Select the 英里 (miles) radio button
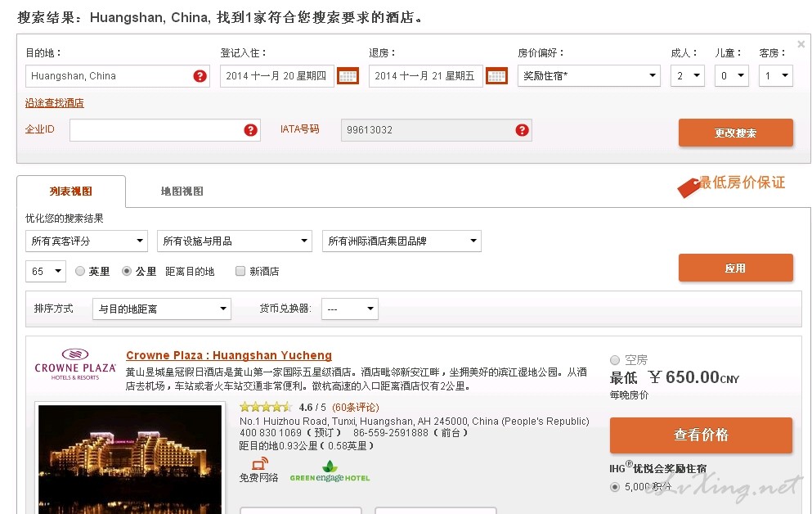 (80, 271)
